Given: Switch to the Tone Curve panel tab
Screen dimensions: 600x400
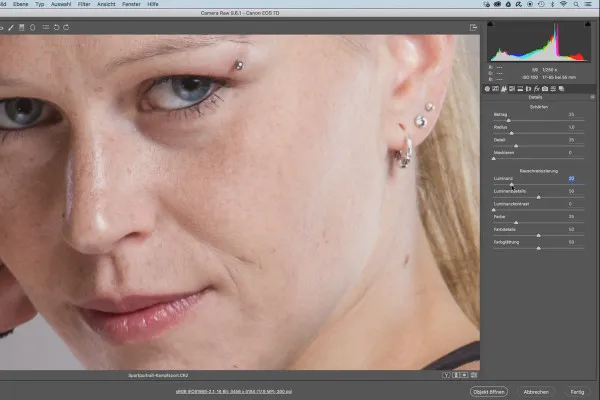Looking at the screenshot, I should 495,89.
